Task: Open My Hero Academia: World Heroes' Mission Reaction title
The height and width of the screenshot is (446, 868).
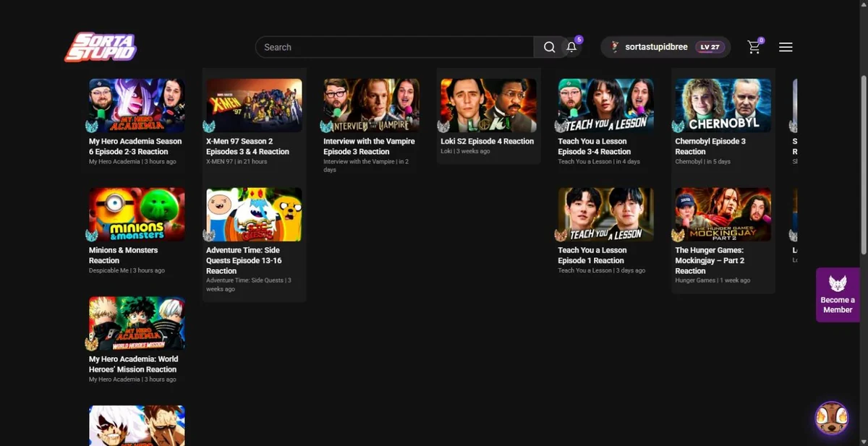Action: pyautogui.click(x=133, y=364)
